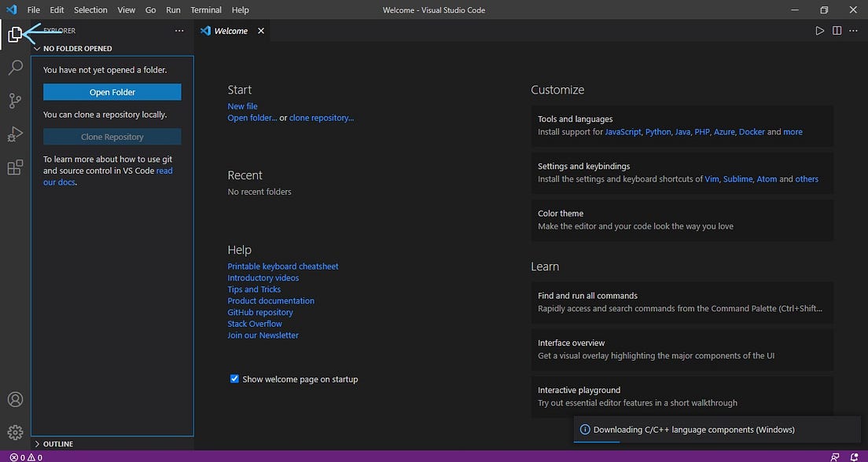Close the Welcome tab
Screen dimensions: 868x462
point(261,31)
